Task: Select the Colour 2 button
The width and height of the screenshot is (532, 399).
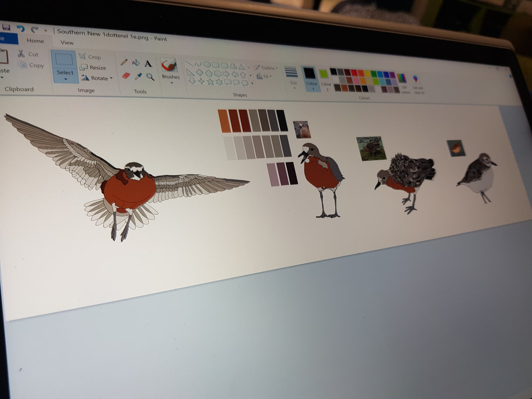Action: [x=325, y=79]
